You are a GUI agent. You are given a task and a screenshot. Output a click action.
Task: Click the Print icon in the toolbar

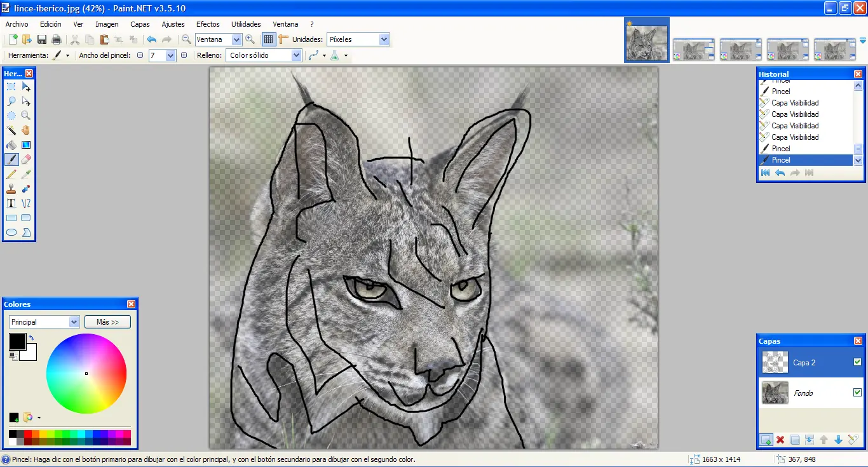pos(57,39)
